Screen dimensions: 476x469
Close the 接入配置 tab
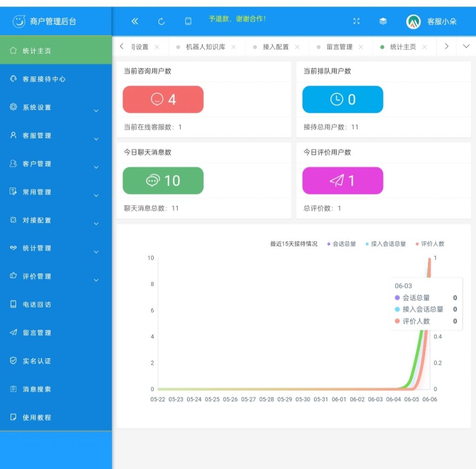tap(297, 47)
